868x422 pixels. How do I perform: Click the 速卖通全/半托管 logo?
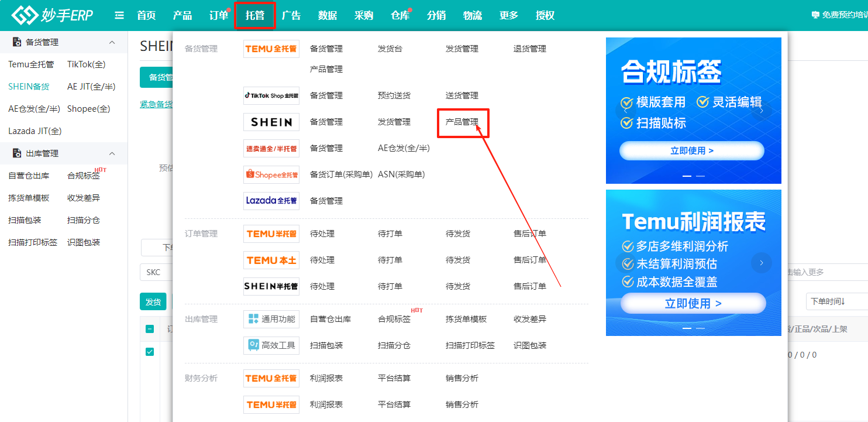point(271,148)
